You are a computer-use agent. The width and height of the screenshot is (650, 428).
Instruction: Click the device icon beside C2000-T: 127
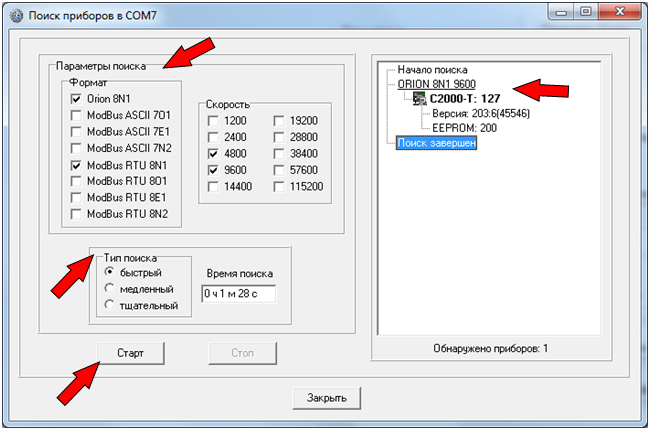pos(419,100)
